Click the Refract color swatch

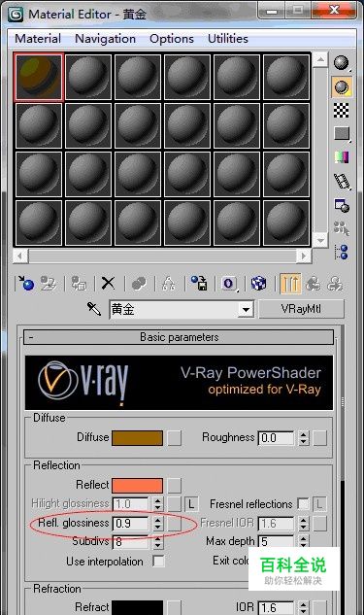[137, 607]
